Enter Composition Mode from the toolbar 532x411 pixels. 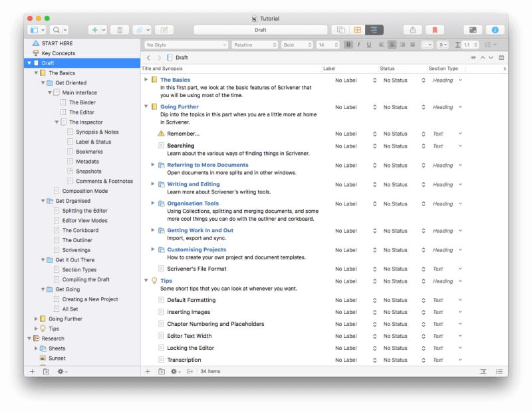(473, 30)
